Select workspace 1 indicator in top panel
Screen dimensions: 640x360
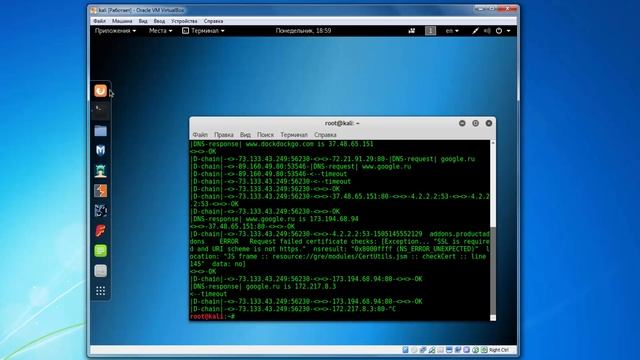(430, 31)
